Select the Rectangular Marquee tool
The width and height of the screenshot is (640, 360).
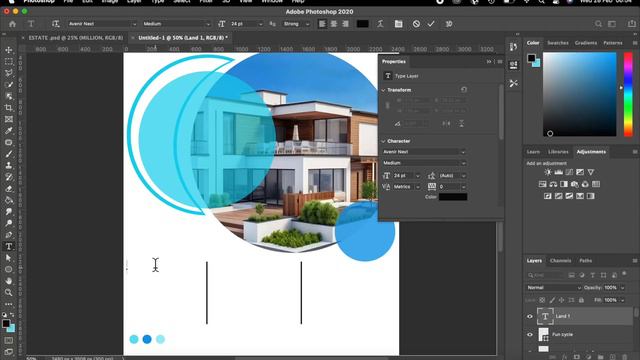(9, 62)
